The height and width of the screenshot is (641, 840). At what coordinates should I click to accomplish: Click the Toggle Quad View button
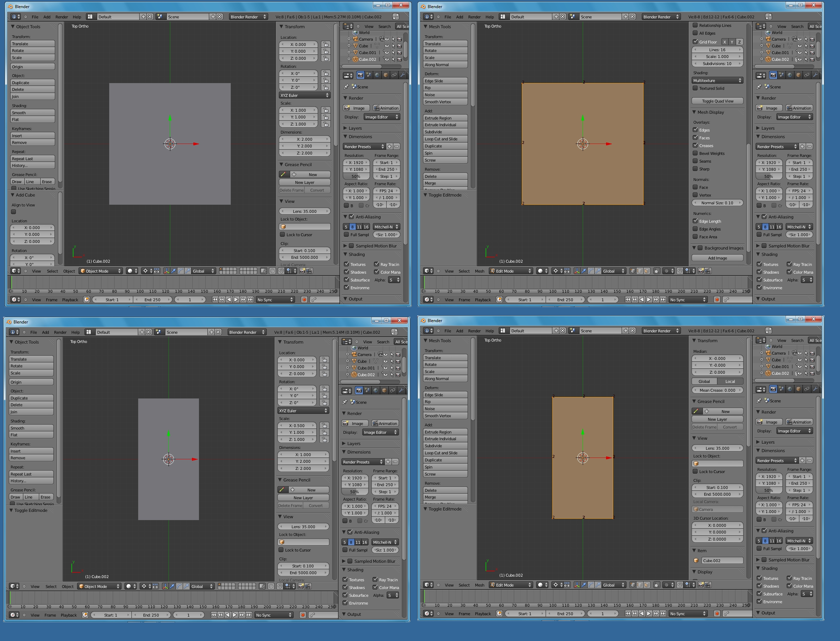(717, 101)
